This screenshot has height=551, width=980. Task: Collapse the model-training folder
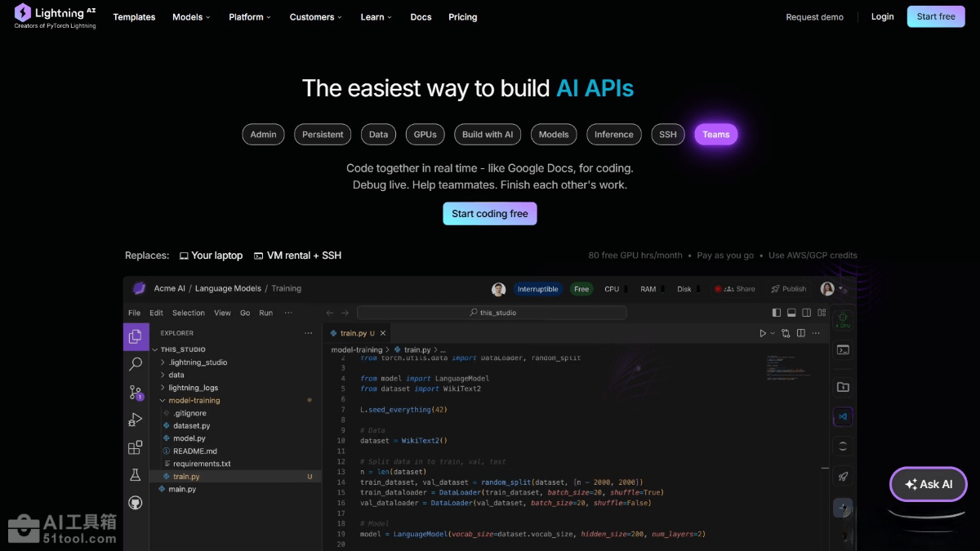point(194,401)
